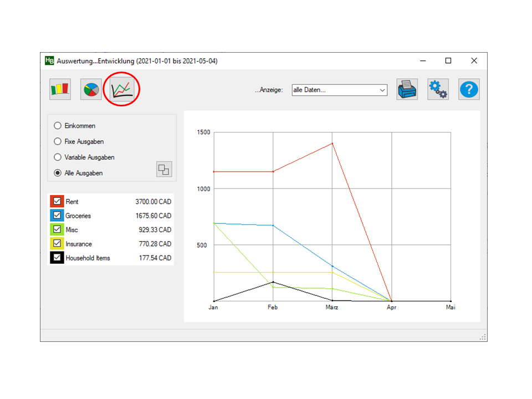
Task: Print the evaluation chart
Action: 407,89
